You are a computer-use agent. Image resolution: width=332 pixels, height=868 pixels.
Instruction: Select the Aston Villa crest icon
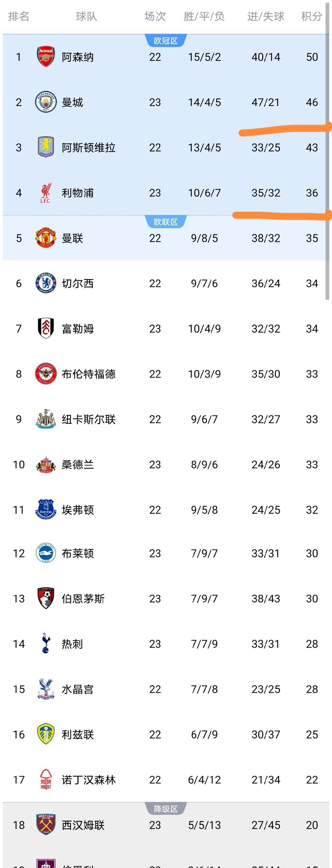point(45,147)
